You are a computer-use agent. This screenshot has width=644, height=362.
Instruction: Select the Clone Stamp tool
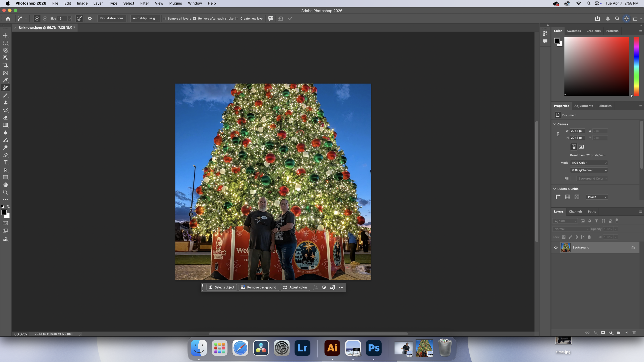[x=5, y=103]
